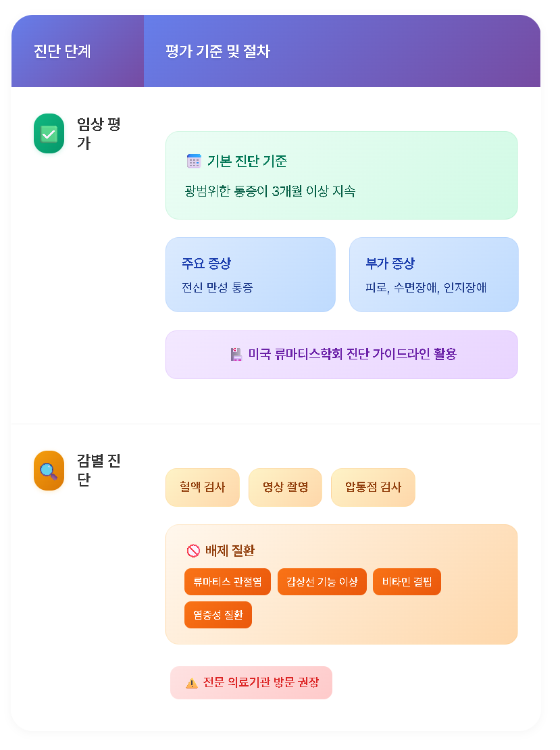
Task: Click the calendar icon beside 기본 진단 기준
Action: tap(194, 161)
